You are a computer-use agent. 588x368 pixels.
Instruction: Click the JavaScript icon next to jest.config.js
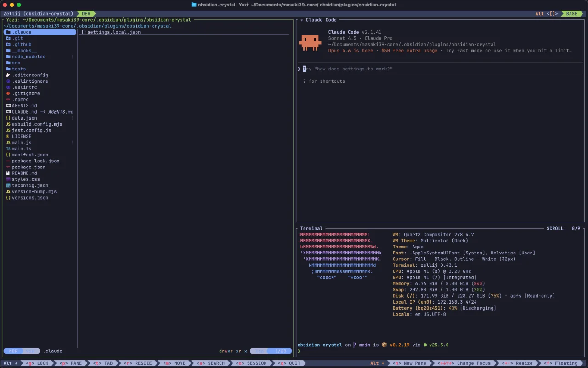click(8, 130)
